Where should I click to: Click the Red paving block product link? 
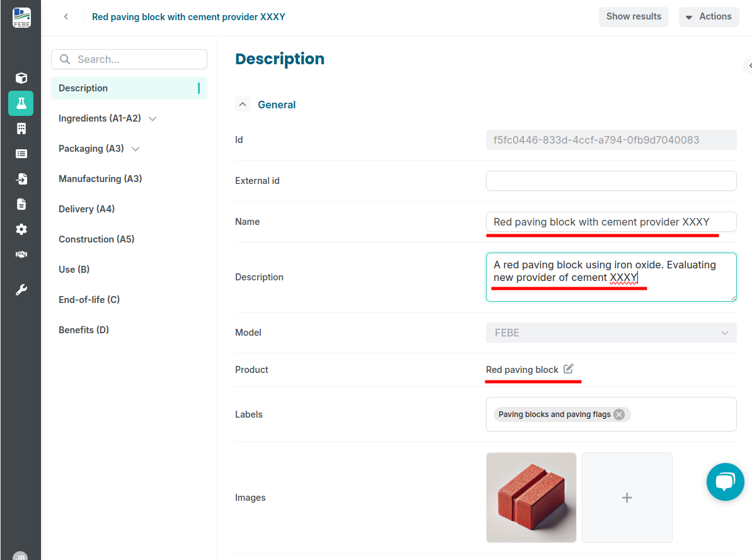click(522, 370)
